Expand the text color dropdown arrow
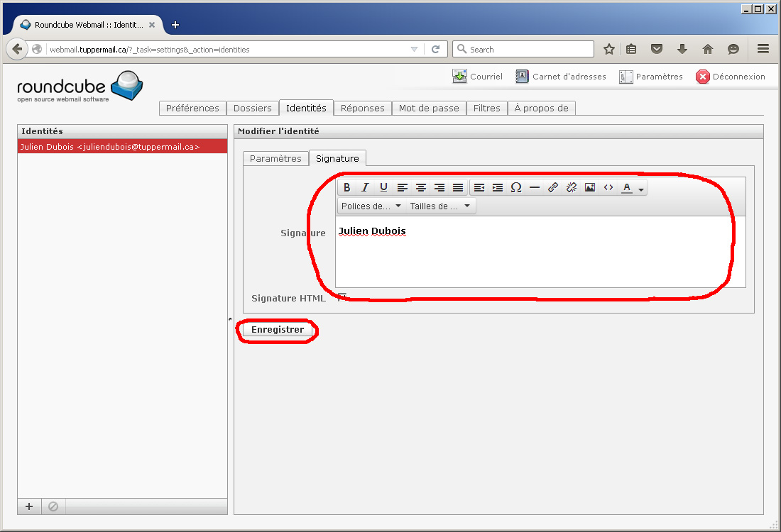 click(x=641, y=189)
